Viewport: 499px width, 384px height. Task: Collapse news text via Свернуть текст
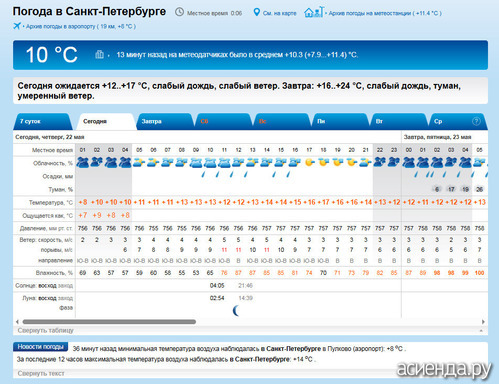pos(41,373)
